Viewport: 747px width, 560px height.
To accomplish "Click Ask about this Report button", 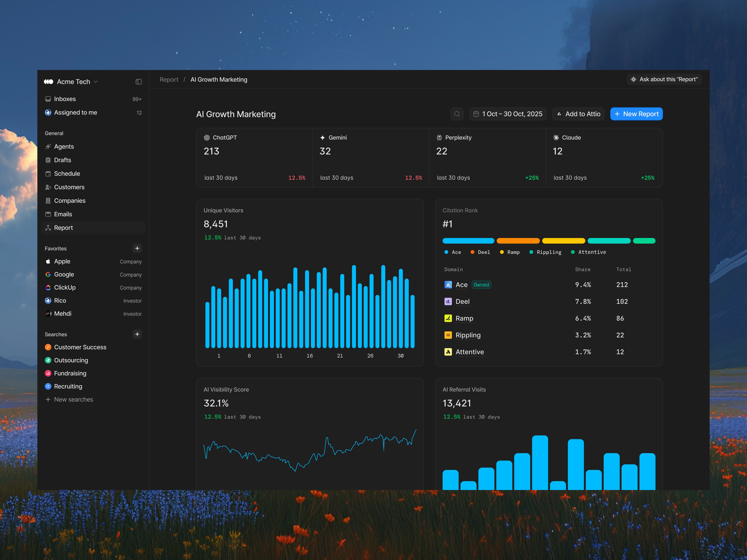I will tap(664, 79).
